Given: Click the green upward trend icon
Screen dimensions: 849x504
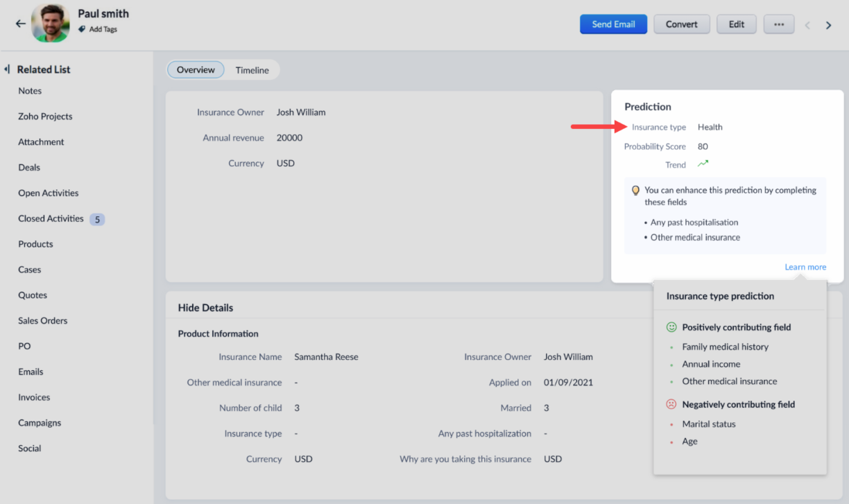Looking at the screenshot, I should coord(703,164).
